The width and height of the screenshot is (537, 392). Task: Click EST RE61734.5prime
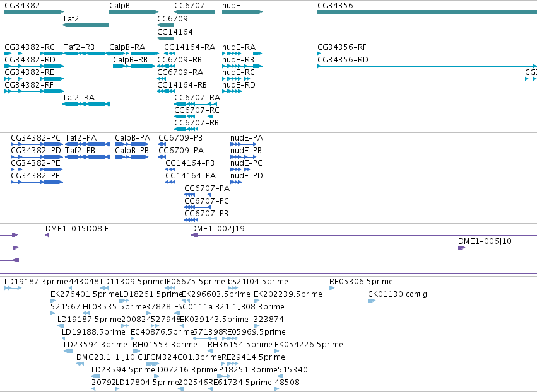(x=211, y=389)
